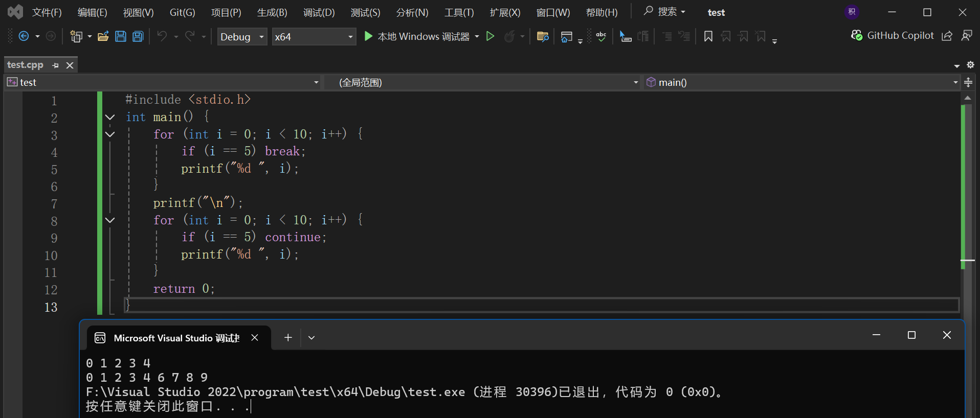Maximize the debug console window
The height and width of the screenshot is (418, 980).
911,335
